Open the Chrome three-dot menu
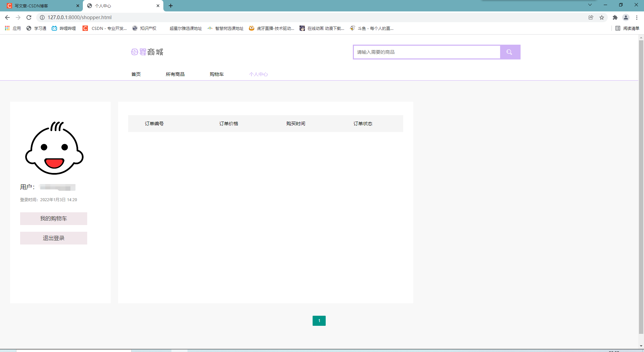This screenshot has width=644, height=352. (637, 17)
